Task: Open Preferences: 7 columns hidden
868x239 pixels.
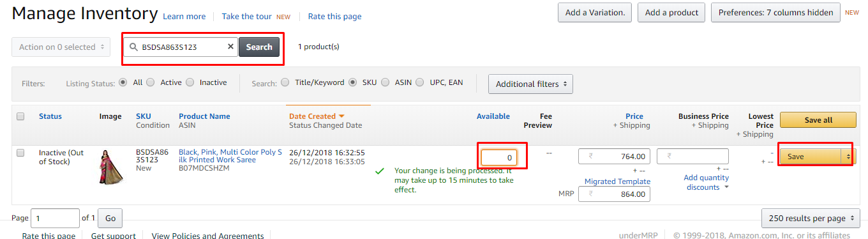Action: tap(775, 12)
